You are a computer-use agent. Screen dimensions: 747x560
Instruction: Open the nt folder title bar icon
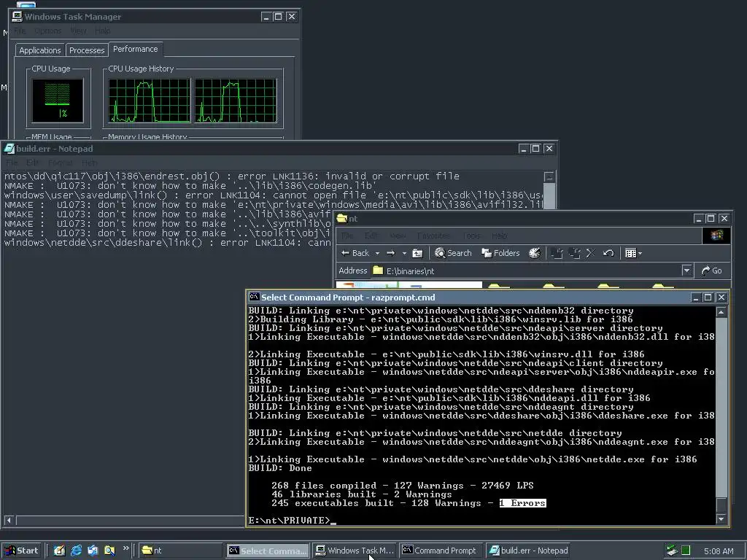[342, 219]
